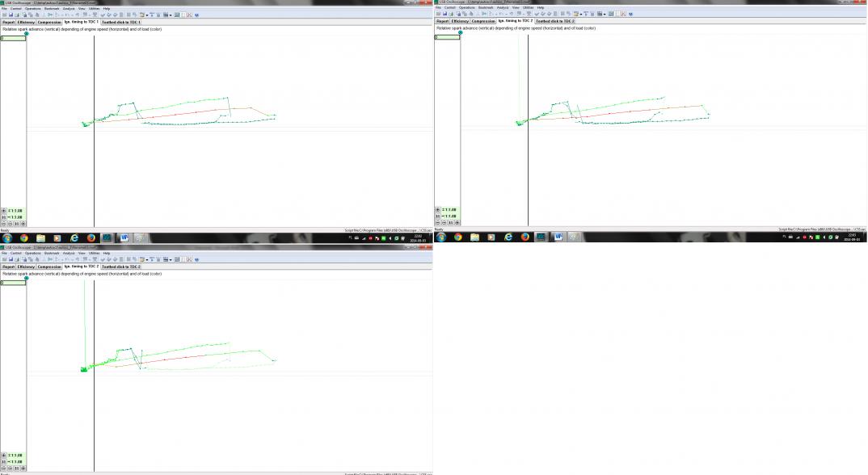Switch to Report tab in upper-right window

(442, 21)
